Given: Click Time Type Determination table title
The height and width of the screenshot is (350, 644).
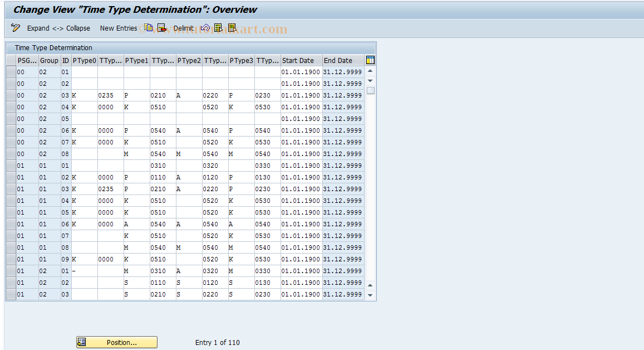Looking at the screenshot, I should point(53,48).
